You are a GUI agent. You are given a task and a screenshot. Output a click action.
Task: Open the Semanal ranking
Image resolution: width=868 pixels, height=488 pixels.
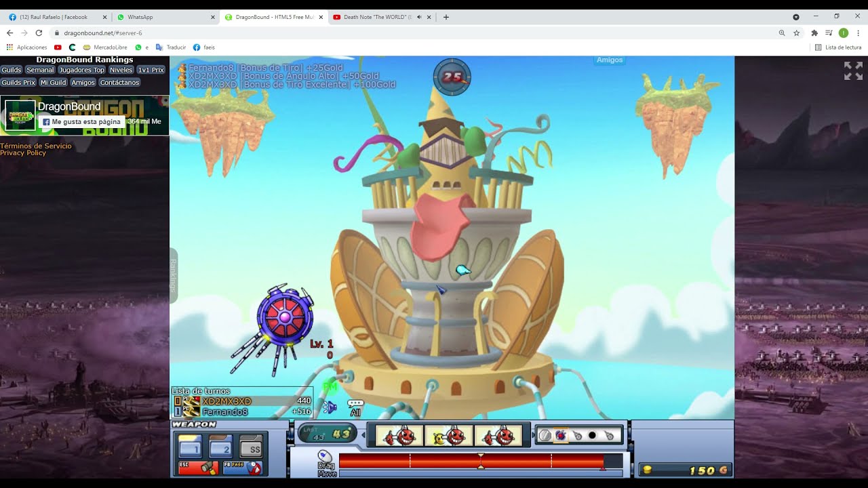pyautogui.click(x=40, y=70)
